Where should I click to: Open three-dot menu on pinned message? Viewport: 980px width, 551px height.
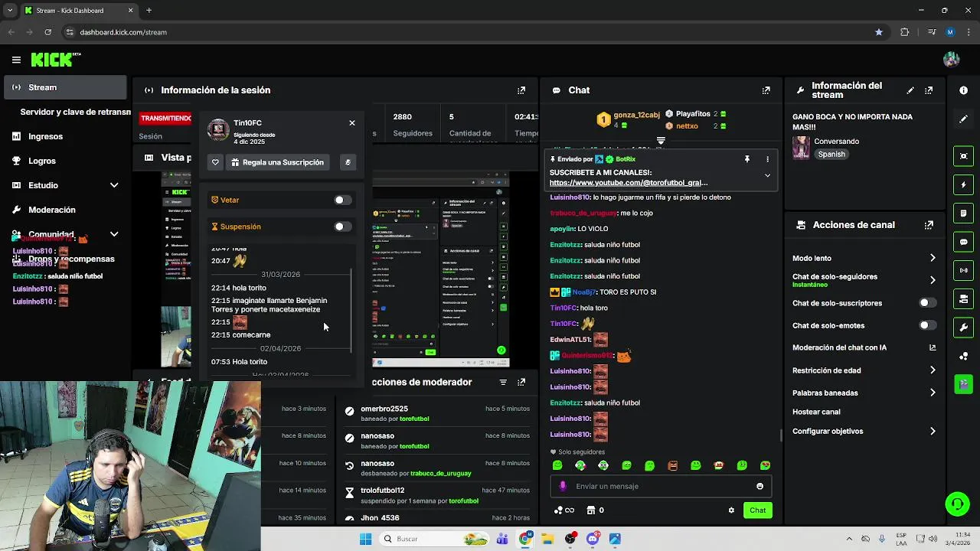[767, 159]
